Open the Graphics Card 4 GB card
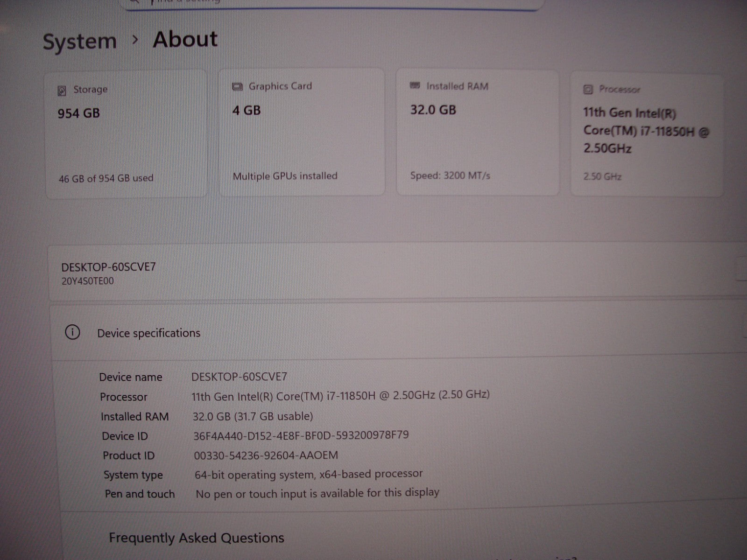This screenshot has height=560, width=747. (302, 133)
